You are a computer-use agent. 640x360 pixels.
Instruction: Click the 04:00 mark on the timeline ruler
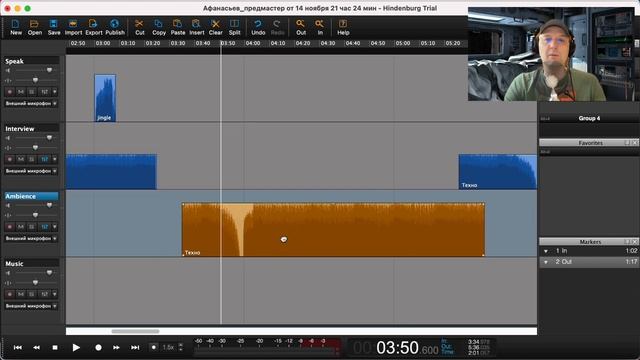[x=253, y=43]
